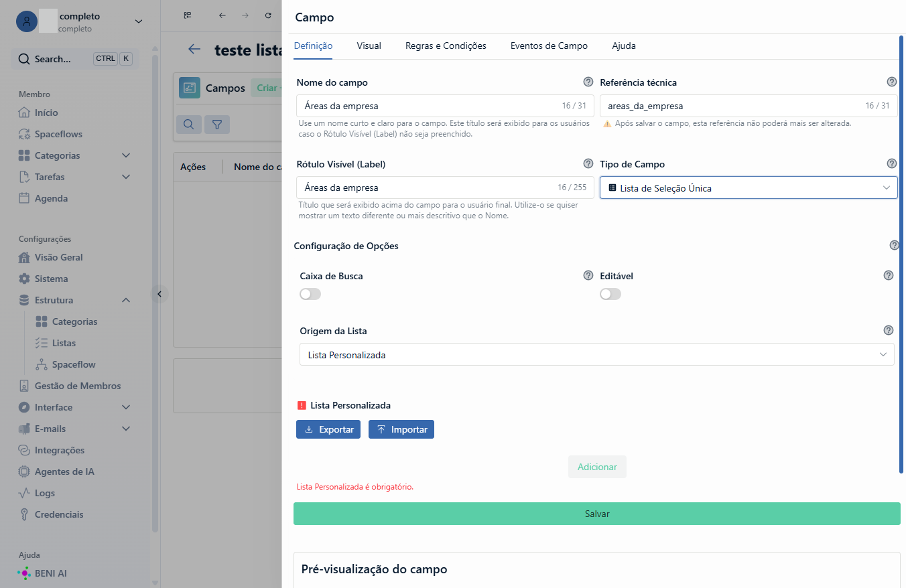The height and width of the screenshot is (588, 906).
Task: Click the Exportar button
Action: coord(328,429)
